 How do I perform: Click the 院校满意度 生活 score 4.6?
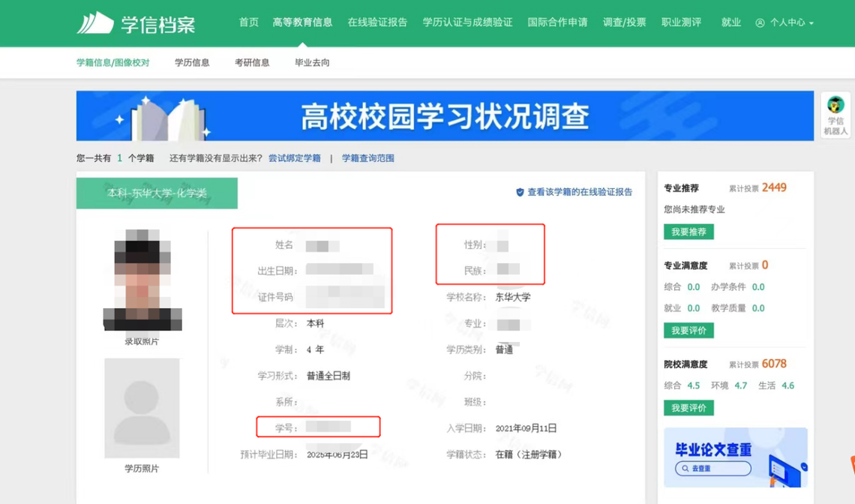pyautogui.click(x=788, y=385)
